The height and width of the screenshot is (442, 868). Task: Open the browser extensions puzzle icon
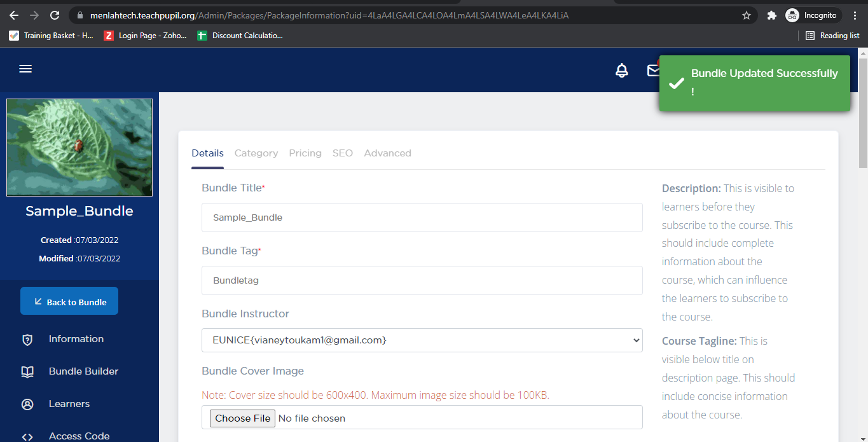coord(772,15)
